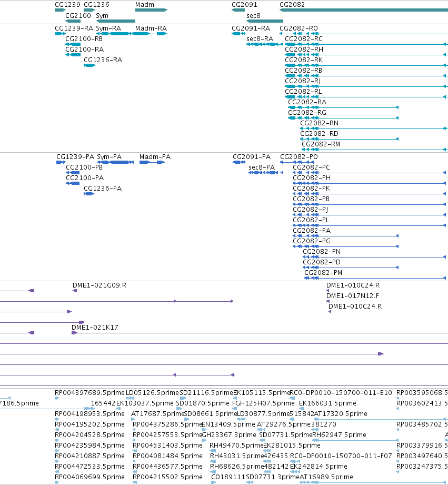This screenshot has height=485, width=448.
Task: Select the CG2082-PM protein label
Action: coord(323,272)
